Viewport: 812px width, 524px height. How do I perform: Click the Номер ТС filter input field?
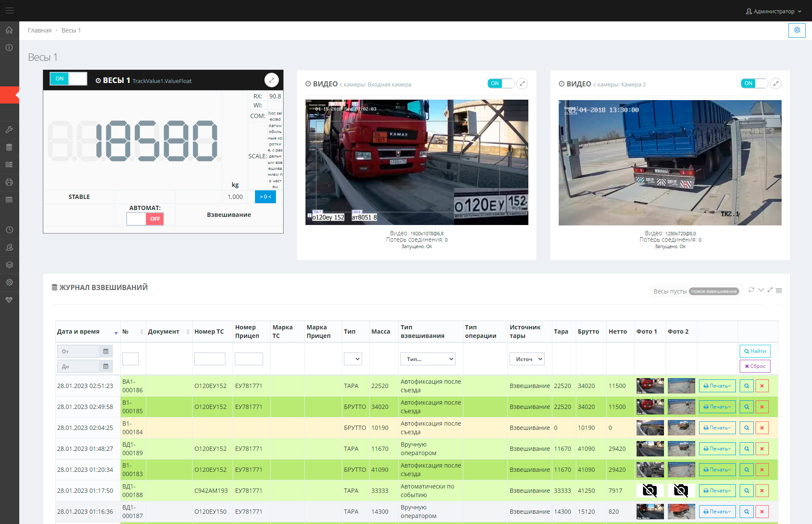point(210,359)
